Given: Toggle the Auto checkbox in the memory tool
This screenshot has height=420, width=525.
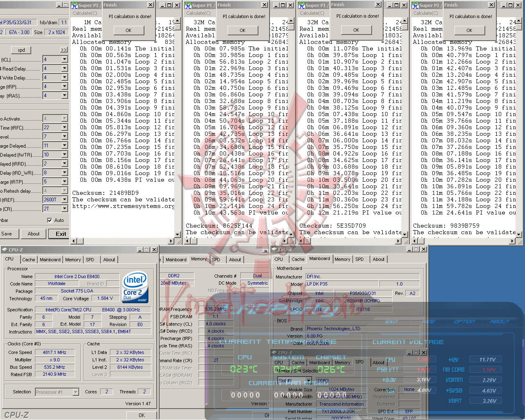Looking at the screenshot, I should pyautogui.click(x=50, y=220).
